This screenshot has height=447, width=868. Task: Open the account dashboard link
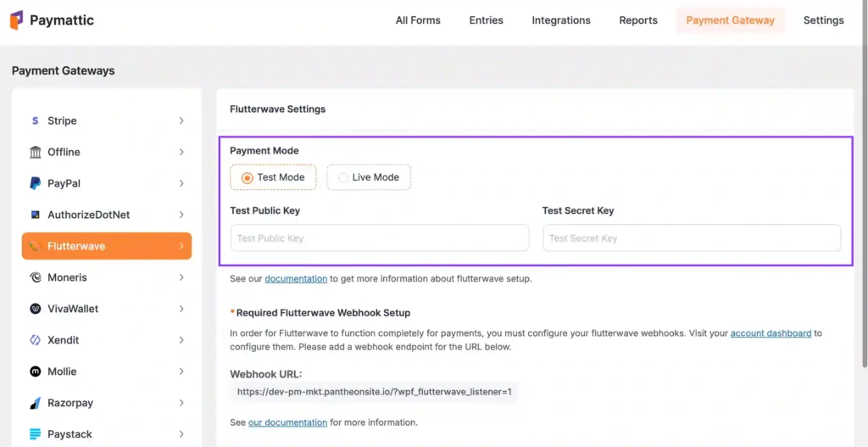pos(771,333)
